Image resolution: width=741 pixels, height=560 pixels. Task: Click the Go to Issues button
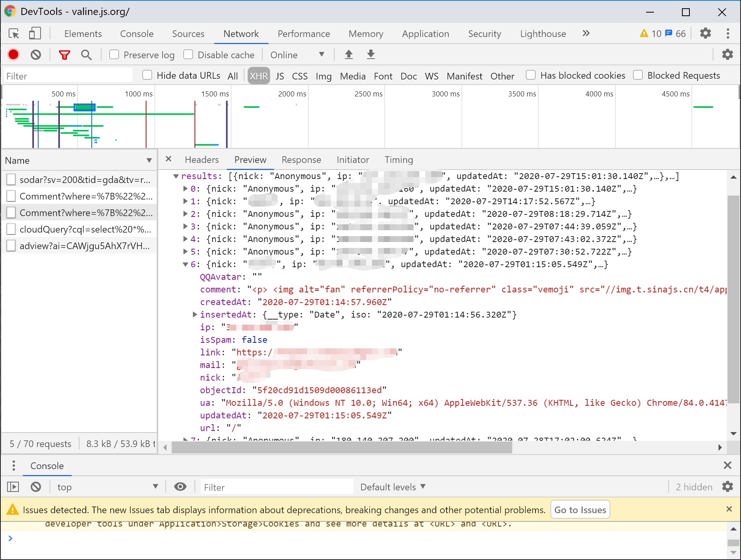(580, 510)
